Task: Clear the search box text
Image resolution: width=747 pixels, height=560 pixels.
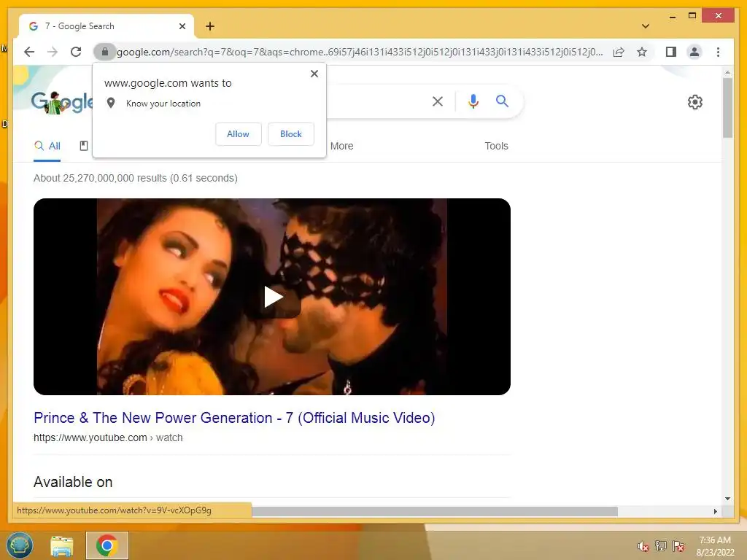Action: tap(438, 101)
